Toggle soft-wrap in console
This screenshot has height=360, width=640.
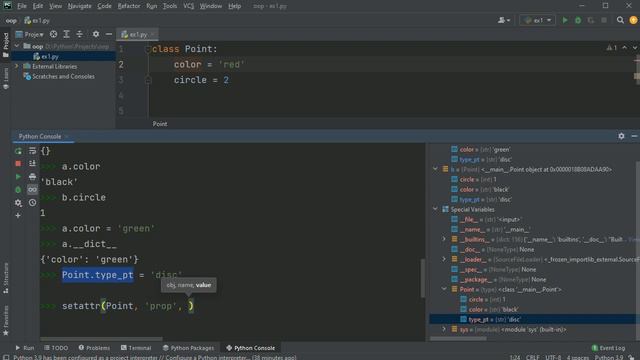click(x=32, y=151)
